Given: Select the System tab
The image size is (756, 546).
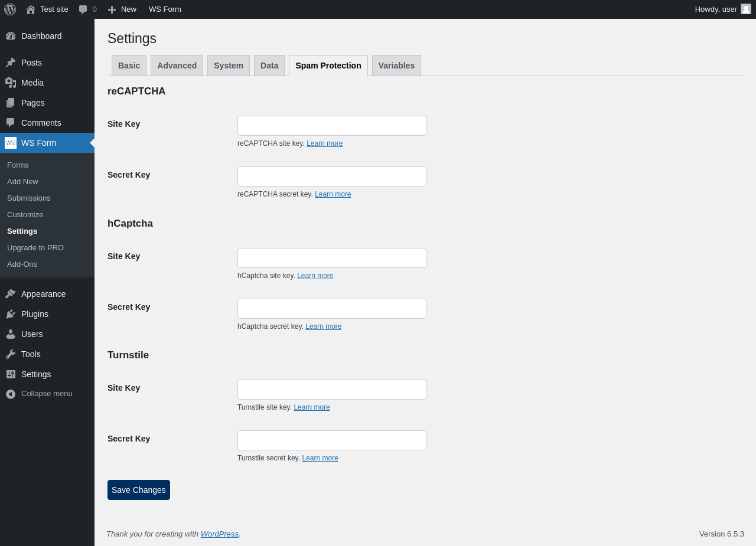Looking at the screenshot, I should (229, 66).
